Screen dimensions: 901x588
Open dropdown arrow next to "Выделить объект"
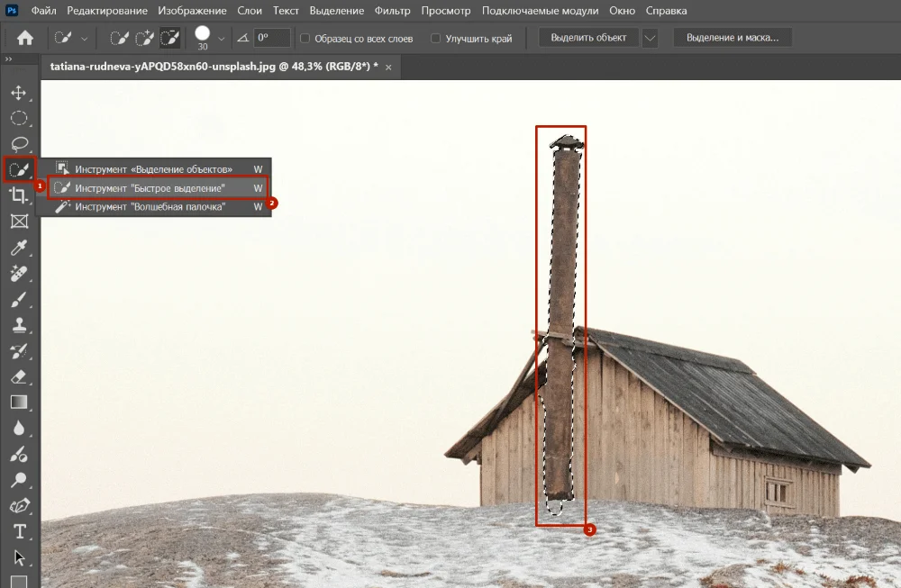650,38
